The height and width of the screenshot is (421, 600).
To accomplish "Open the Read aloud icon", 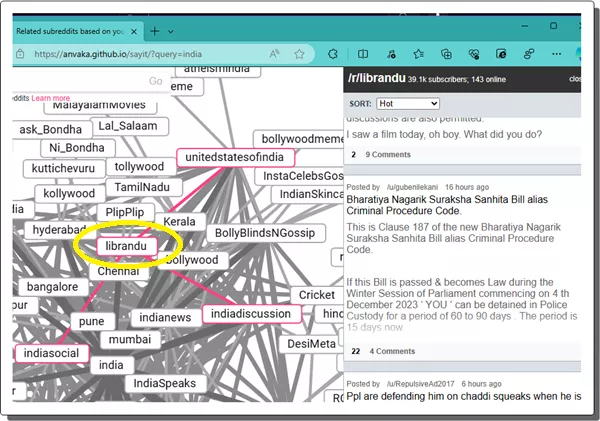I will click(274, 54).
